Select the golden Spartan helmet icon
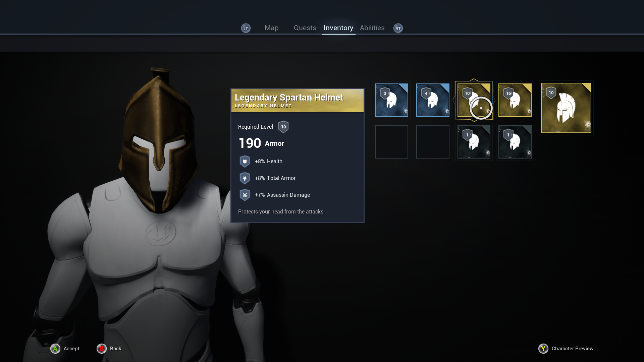The width and height of the screenshot is (644, 362). click(x=566, y=107)
